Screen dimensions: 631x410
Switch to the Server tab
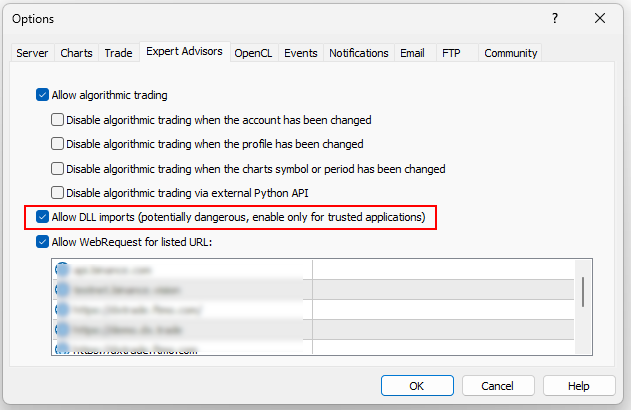pyautogui.click(x=32, y=53)
